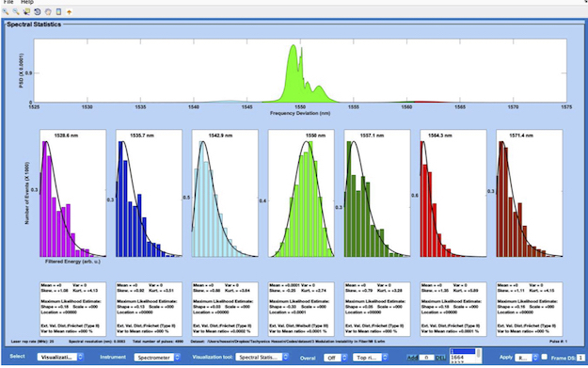Insert colorbar using toolbar icon
This screenshot has height=368, width=588.
tap(58, 11)
